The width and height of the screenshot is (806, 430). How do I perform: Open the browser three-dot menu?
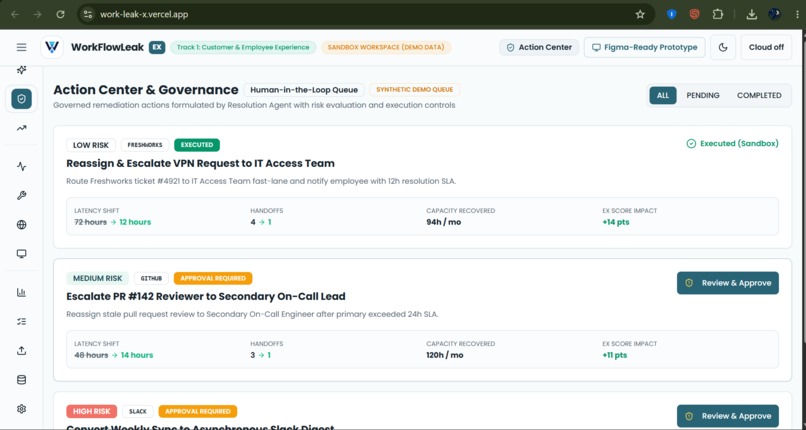click(x=797, y=14)
